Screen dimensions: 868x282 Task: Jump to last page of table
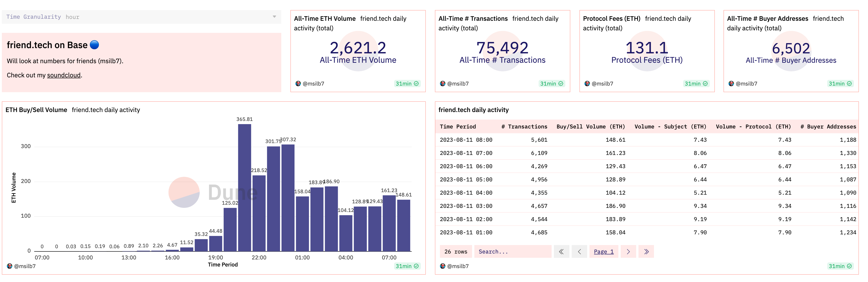pos(646,252)
